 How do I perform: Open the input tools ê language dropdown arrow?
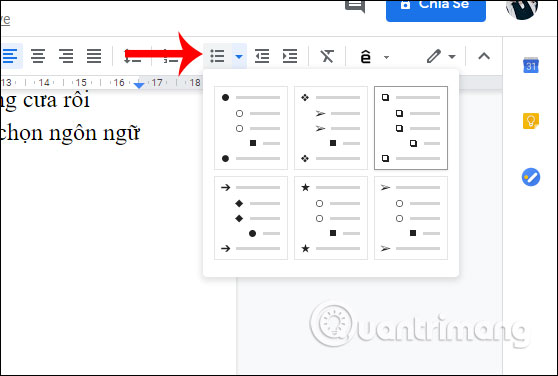coord(386,57)
